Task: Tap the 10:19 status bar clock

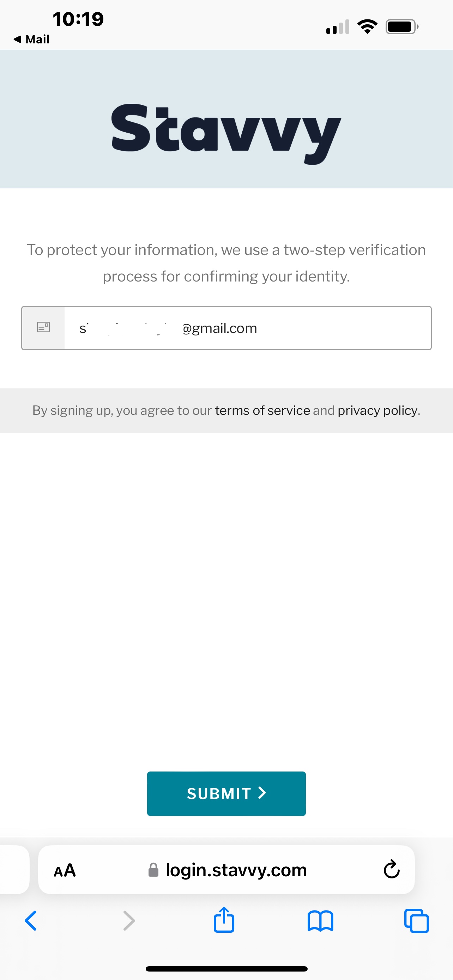Action: [x=78, y=19]
